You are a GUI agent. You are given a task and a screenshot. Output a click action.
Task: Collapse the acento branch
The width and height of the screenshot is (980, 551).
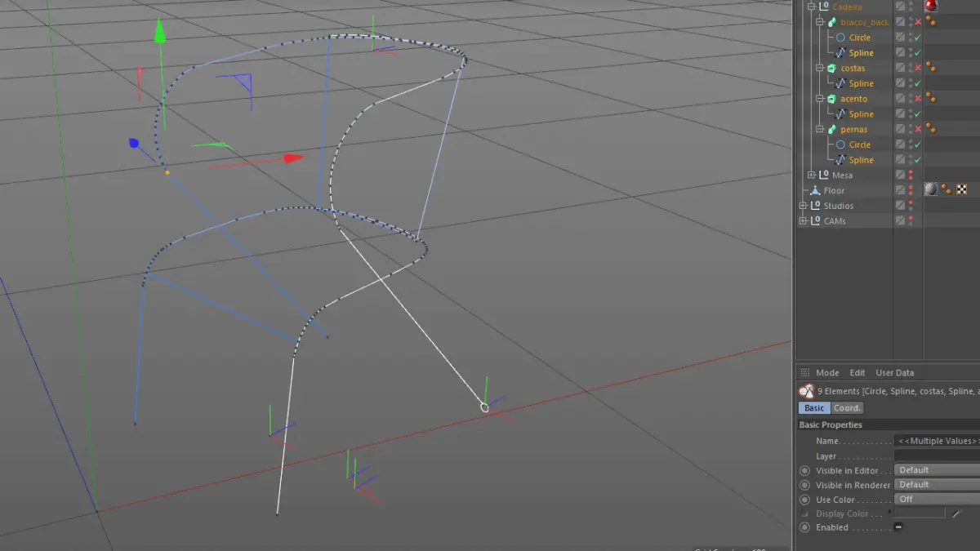pos(820,99)
